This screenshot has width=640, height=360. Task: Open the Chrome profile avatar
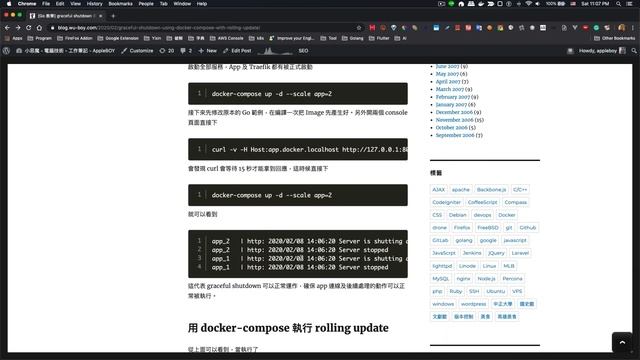tap(622, 28)
